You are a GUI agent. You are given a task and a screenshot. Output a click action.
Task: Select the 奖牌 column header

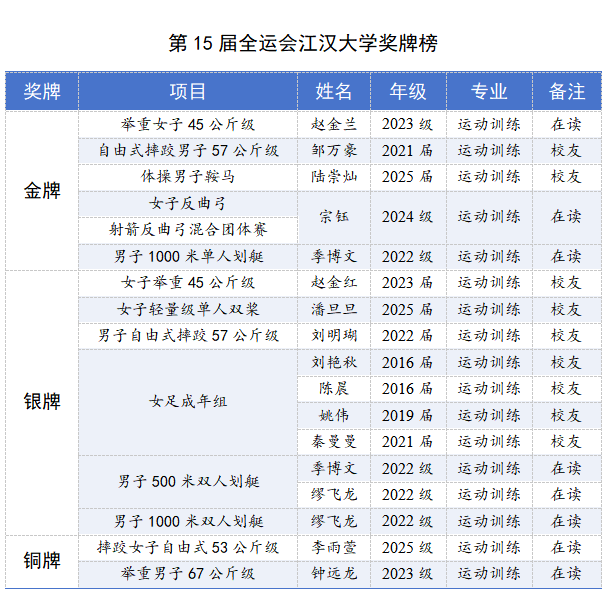(x=42, y=92)
